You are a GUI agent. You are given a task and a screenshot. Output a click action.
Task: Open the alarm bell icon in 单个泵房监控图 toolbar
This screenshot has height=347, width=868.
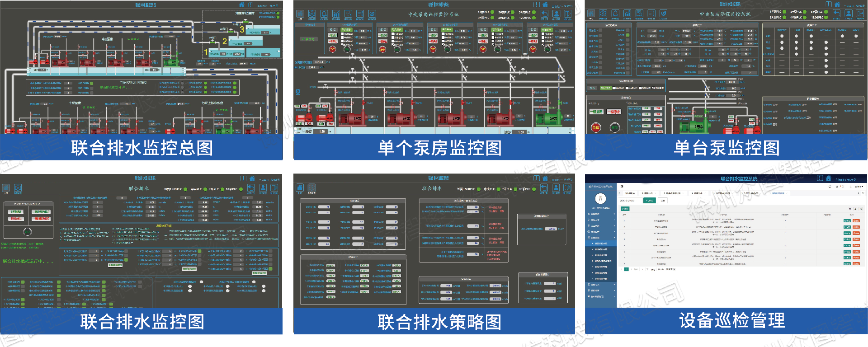[x=324, y=14]
